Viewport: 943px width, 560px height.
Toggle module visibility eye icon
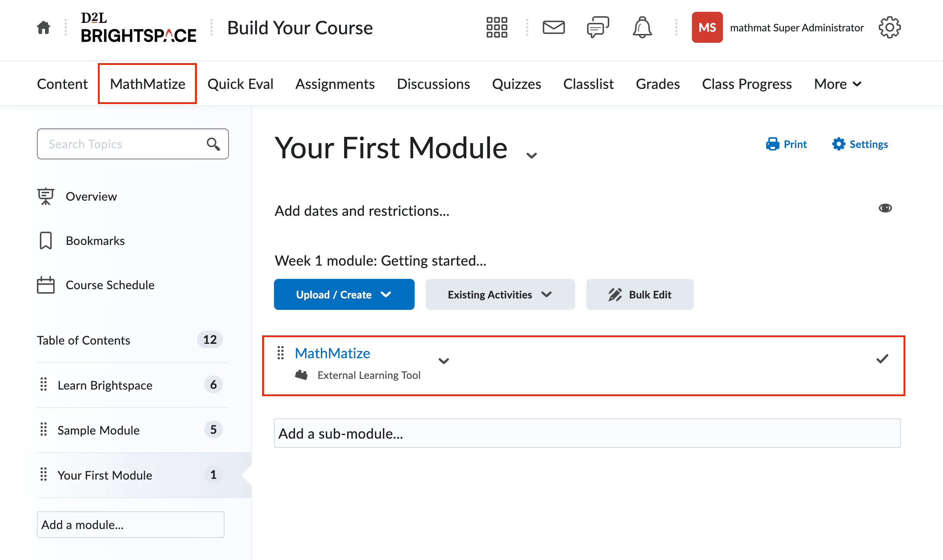point(885,208)
